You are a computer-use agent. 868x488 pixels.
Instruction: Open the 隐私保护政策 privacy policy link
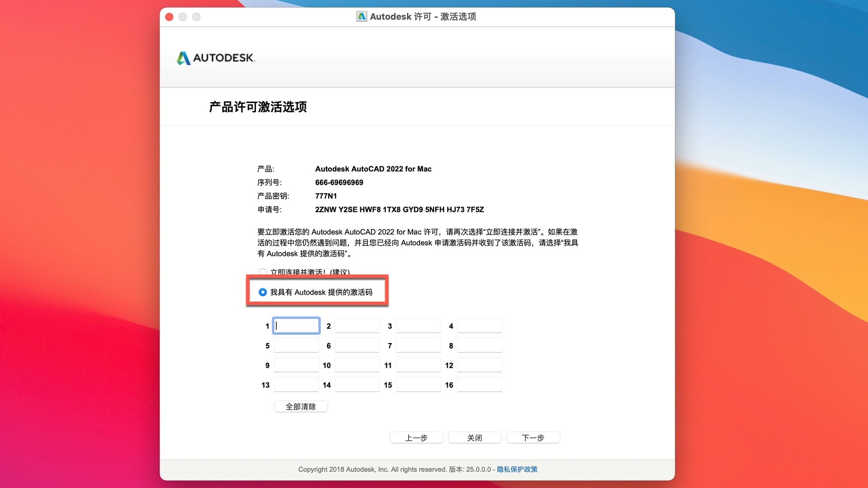pyautogui.click(x=517, y=469)
